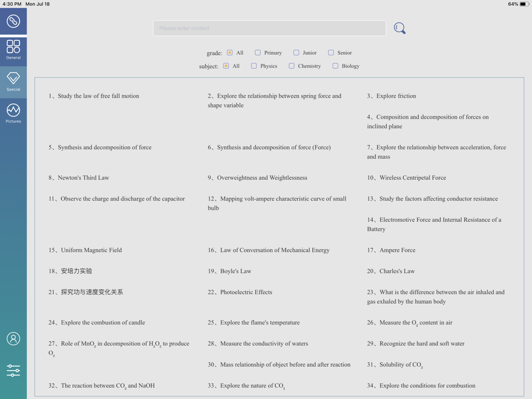532x399 pixels.
Task: Open 'Explore the conditions for combustion'
Action: (421, 386)
